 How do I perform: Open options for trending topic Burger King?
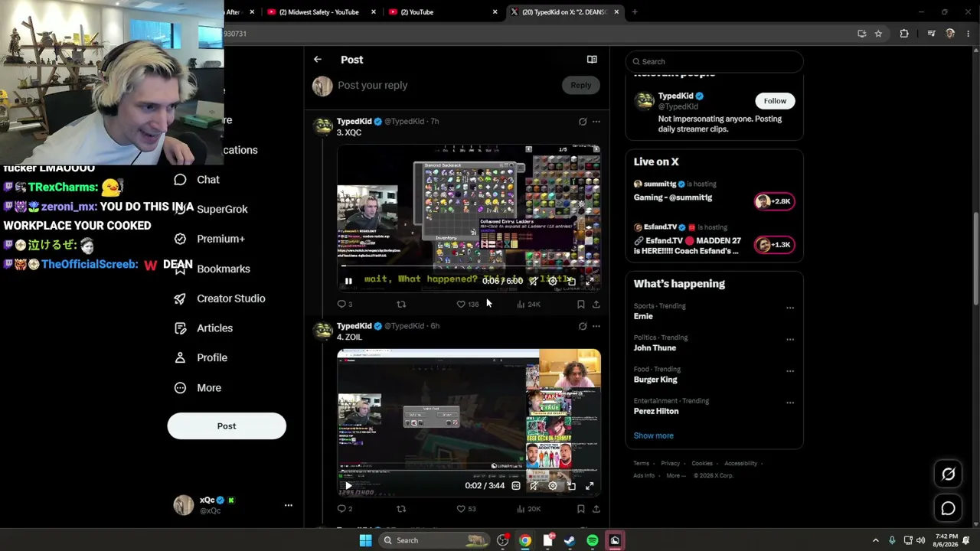click(790, 371)
